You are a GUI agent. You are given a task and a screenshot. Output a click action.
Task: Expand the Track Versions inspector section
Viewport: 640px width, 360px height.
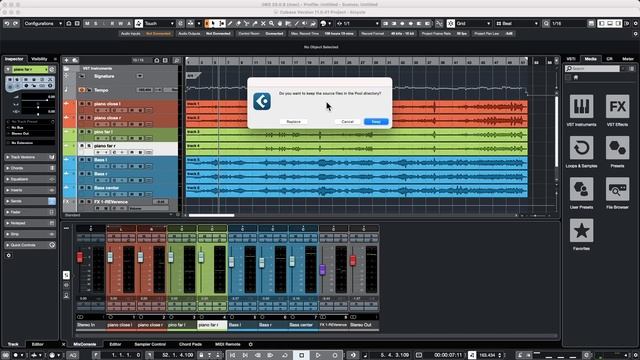coord(30,157)
